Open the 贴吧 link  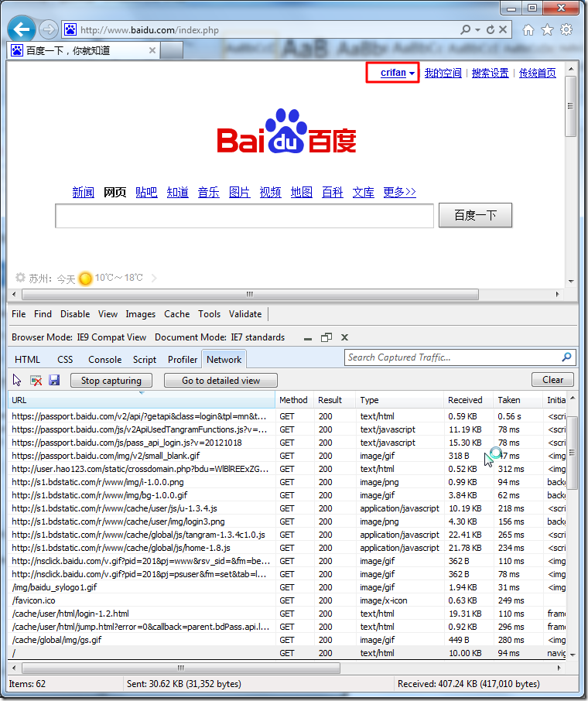point(146,192)
